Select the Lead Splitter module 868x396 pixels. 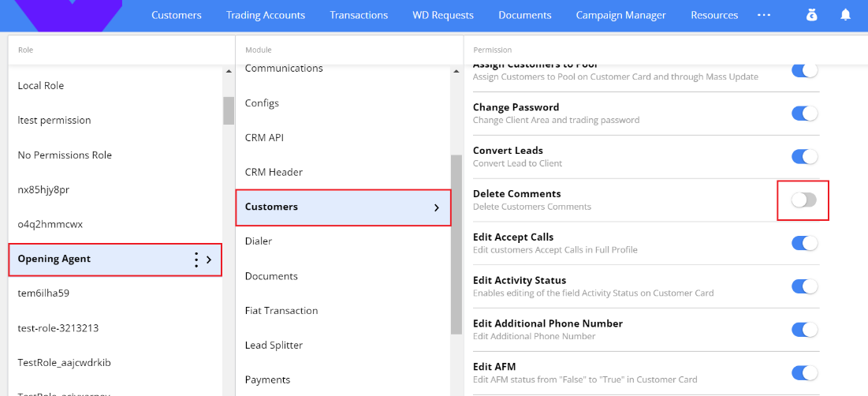pyautogui.click(x=274, y=346)
